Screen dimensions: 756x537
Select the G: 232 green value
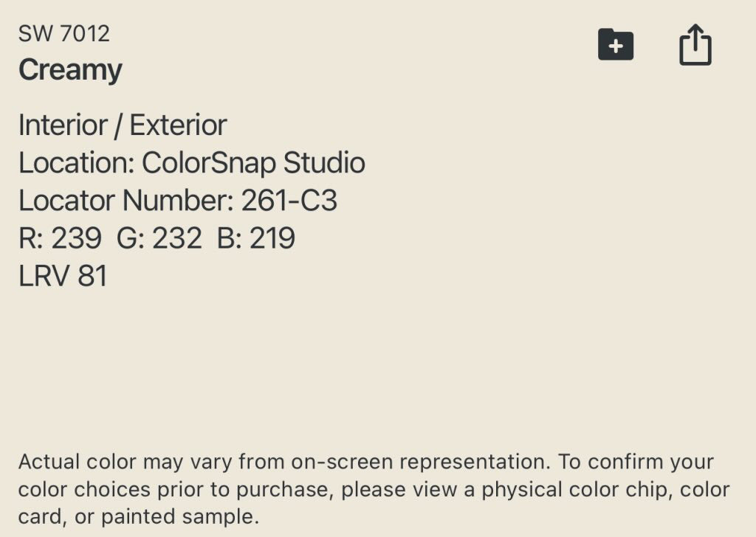[x=159, y=238]
